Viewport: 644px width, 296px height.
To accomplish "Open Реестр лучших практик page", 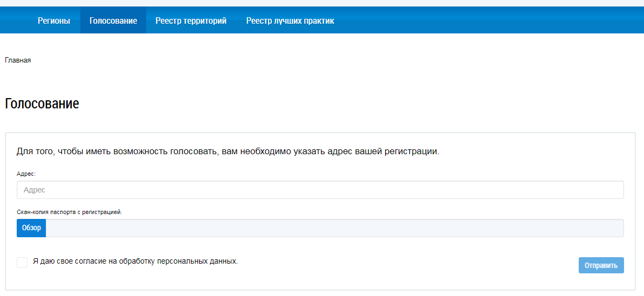I will click(x=290, y=21).
